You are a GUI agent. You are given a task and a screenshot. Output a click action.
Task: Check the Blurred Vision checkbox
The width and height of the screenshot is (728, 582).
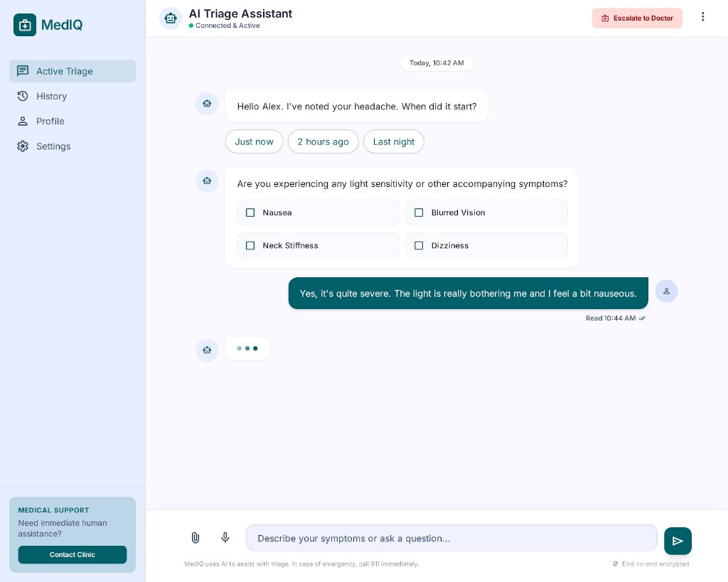pos(419,212)
